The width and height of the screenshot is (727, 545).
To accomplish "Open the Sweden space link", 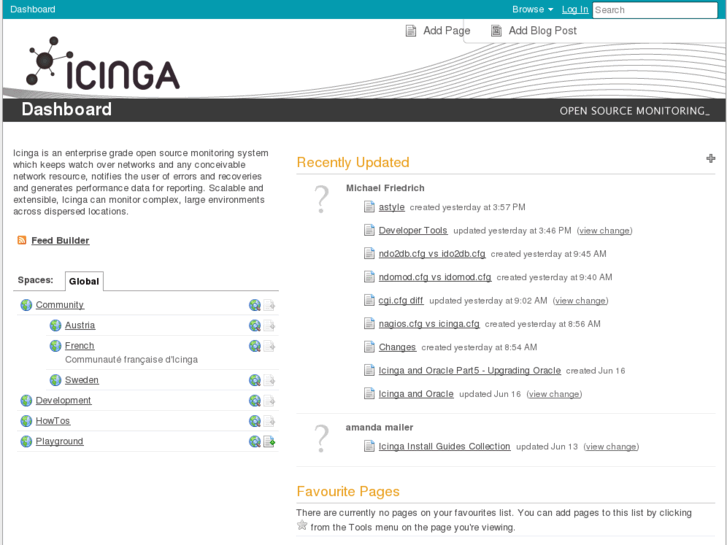I will [82, 380].
